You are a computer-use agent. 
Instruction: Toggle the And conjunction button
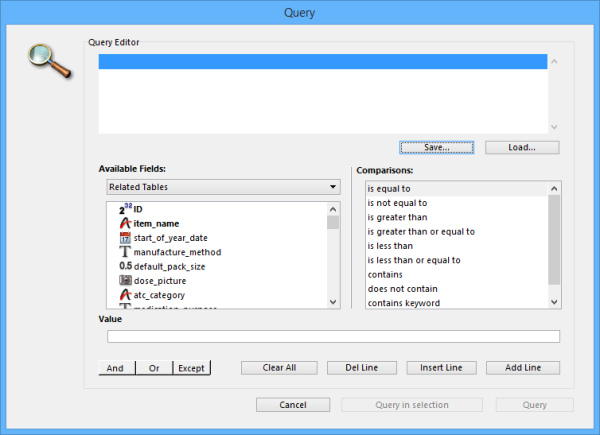tap(115, 368)
